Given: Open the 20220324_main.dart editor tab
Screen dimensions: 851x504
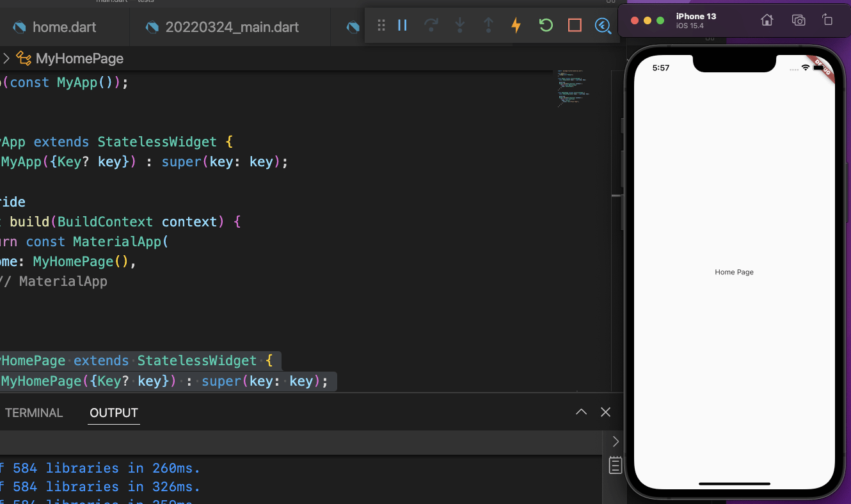Looking at the screenshot, I should pos(230,28).
